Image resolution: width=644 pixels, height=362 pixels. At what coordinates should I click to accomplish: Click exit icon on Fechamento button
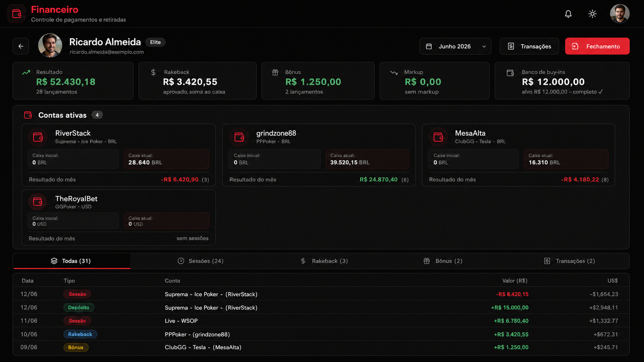click(x=575, y=46)
